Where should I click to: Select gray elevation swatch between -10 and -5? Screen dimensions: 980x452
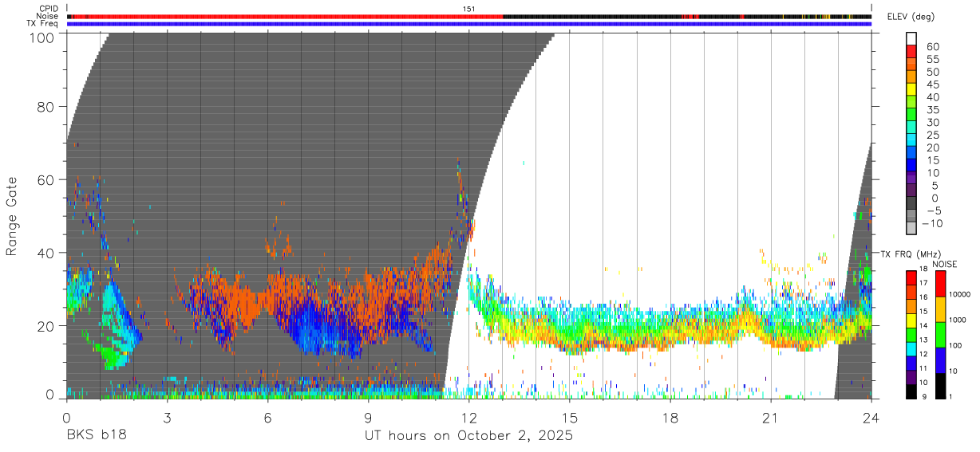tap(911, 217)
